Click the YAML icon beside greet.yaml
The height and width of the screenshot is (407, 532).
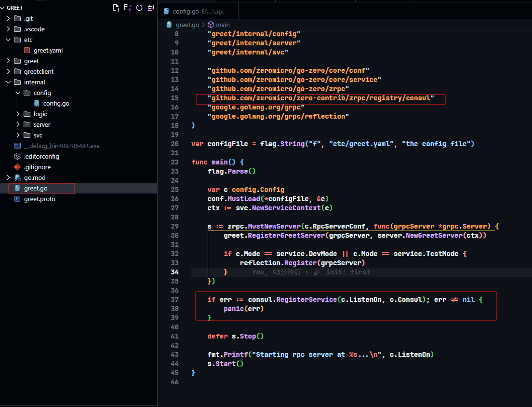(x=27, y=50)
